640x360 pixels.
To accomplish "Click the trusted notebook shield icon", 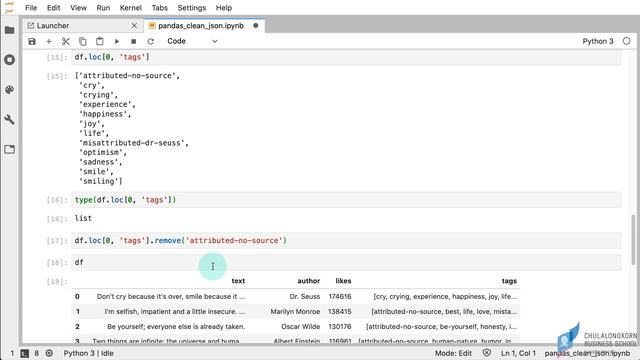I will [x=487, y=353].
